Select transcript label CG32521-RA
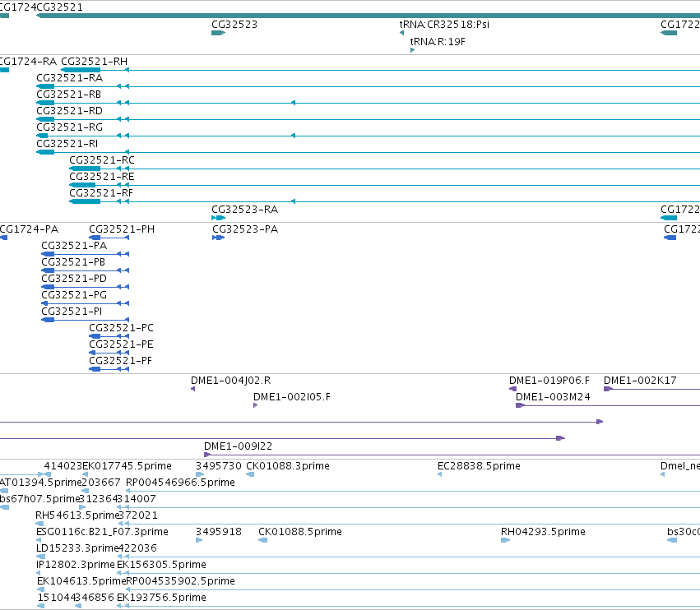 70,78
